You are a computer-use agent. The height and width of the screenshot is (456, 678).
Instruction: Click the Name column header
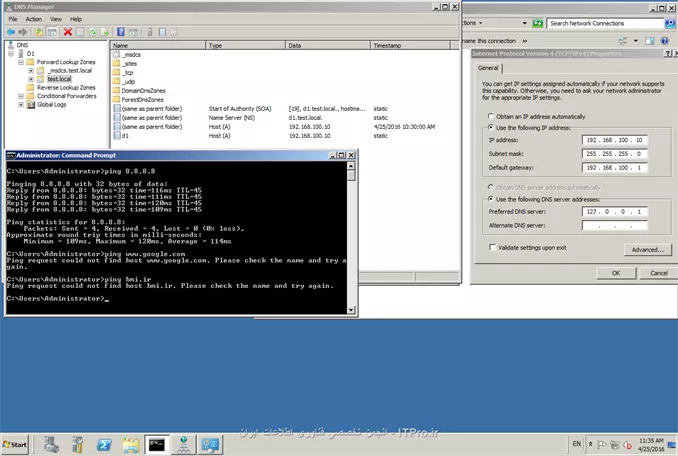pos(158,45)
